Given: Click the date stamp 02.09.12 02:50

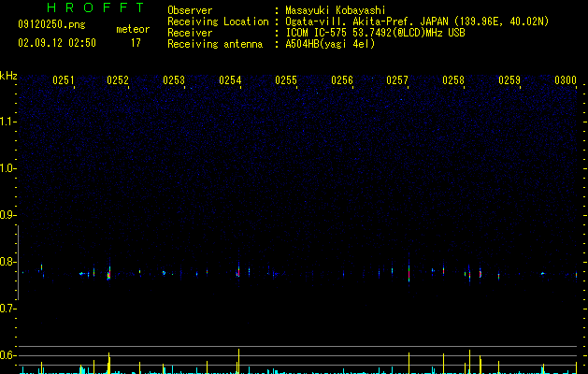Looking at the screenshot, I should click(57, 43).
